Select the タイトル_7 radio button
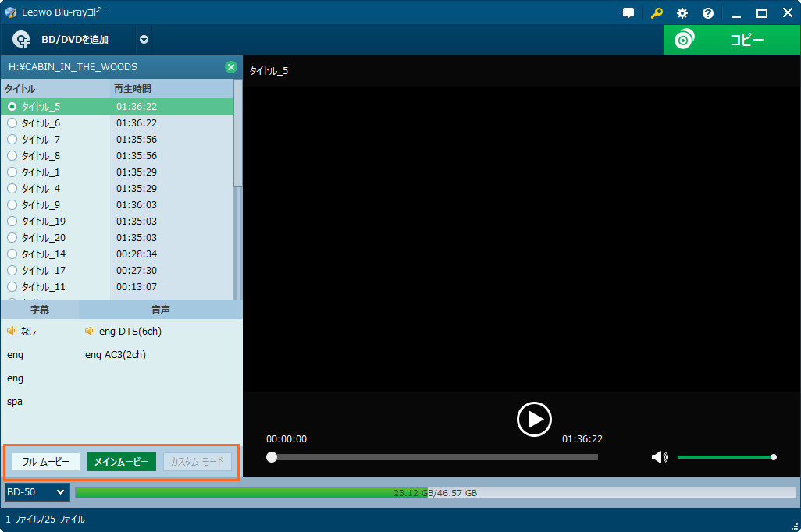The height and width of the screenshot is (532, 801). pyautogui.click(x=12, y=140)
